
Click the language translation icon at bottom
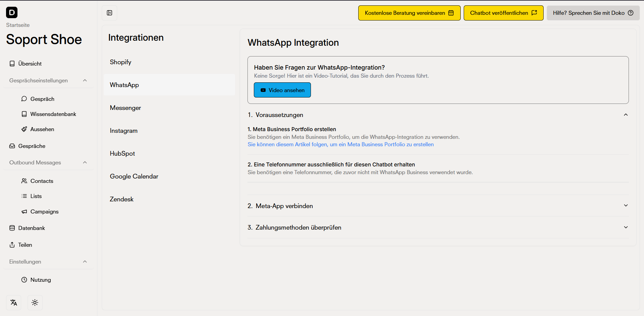pos(13,303)
